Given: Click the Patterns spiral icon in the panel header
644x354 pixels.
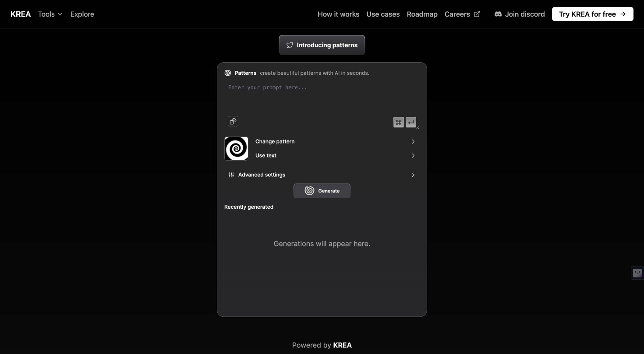Looking at the screenshot, I should [x=228, y=73].
